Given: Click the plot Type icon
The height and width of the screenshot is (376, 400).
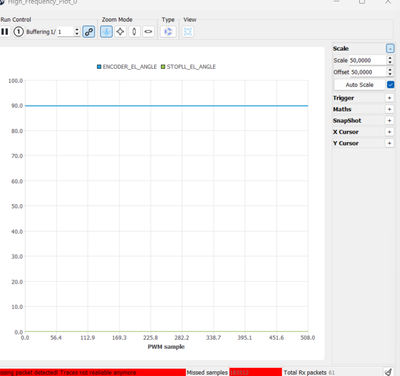Looking at the screenshot, I should 168,32.
